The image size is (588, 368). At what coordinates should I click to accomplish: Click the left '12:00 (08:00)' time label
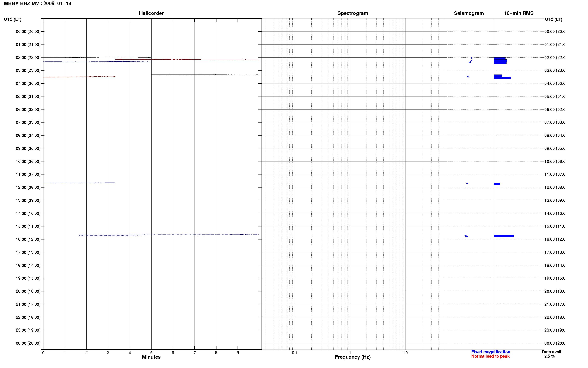tap(28, 187)
